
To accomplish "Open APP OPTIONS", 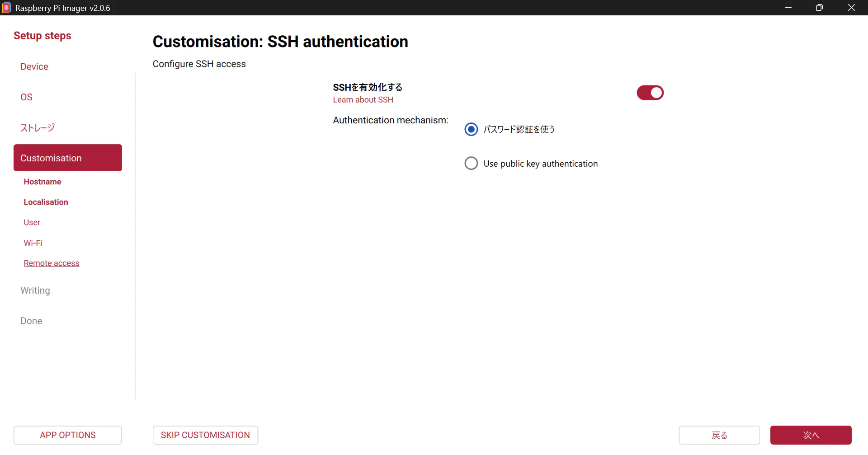I will tap(68, 435).
